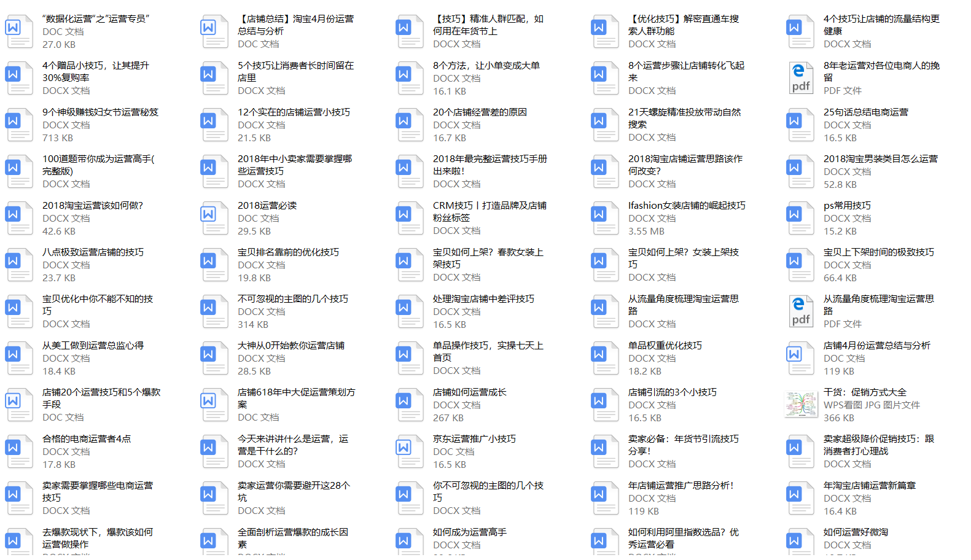Click the icon for 9个神级赚钱妇女节运营秘笈

pos(19,125)
